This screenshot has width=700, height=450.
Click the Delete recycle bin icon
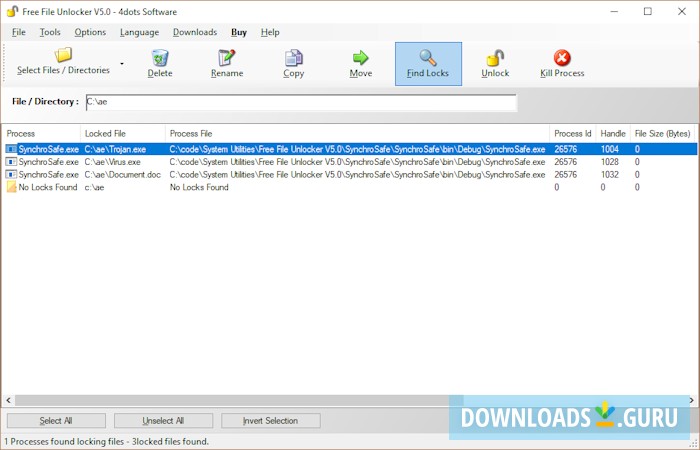[x=160, y=58]
